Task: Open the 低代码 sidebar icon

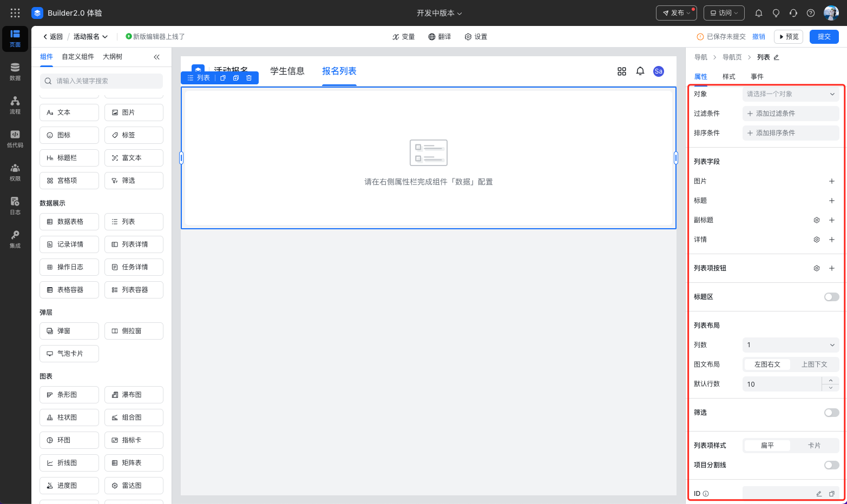Action: click(15, 138)
